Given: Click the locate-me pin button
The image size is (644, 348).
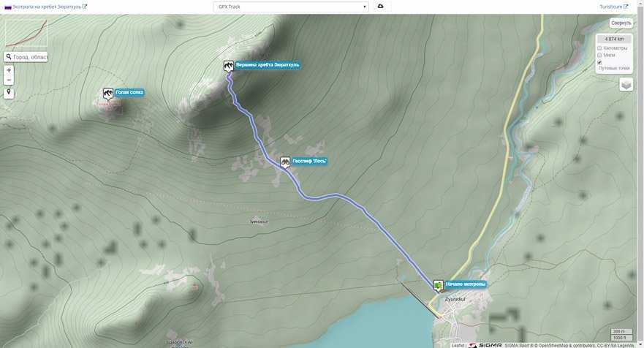Looking at the screenshot, I should tap(9, 93).
